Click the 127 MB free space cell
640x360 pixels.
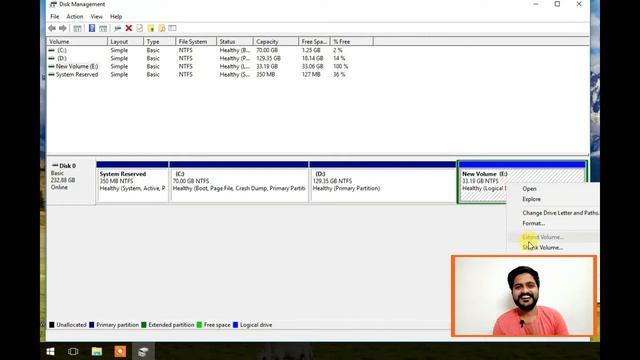[x=311, y=74]
